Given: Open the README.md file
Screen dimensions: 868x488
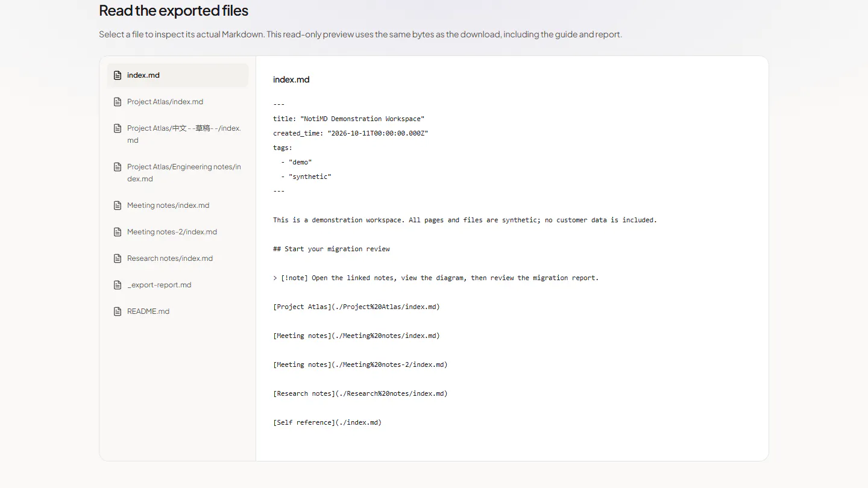Looking at the screenshot, I should click(x=178, y=311).
